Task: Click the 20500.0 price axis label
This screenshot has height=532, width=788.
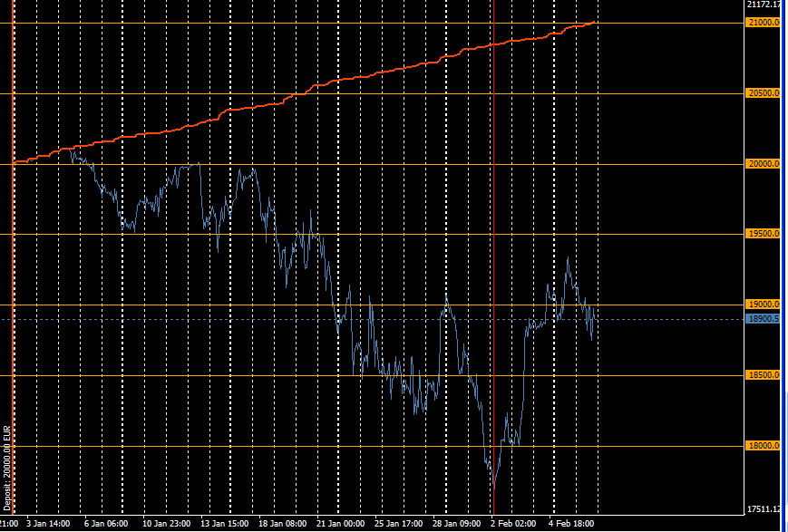Action: (763, 93)
